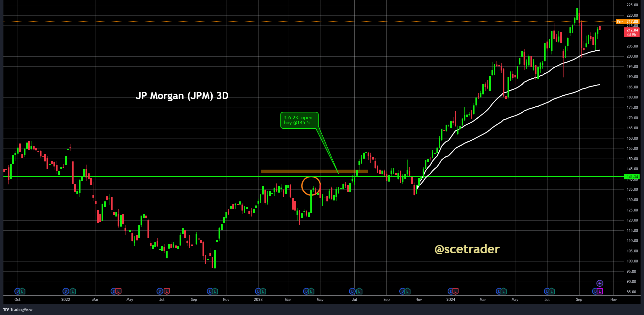This screenshot has height=315, width=644.
Task: Open the dividend marker above the 2023 label
Action: click(258, 291)
